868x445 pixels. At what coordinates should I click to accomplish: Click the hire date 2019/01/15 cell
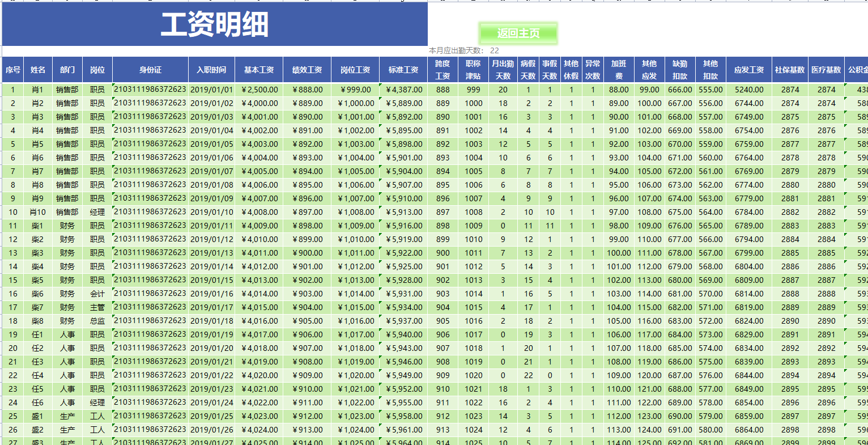tap(211, 280)
